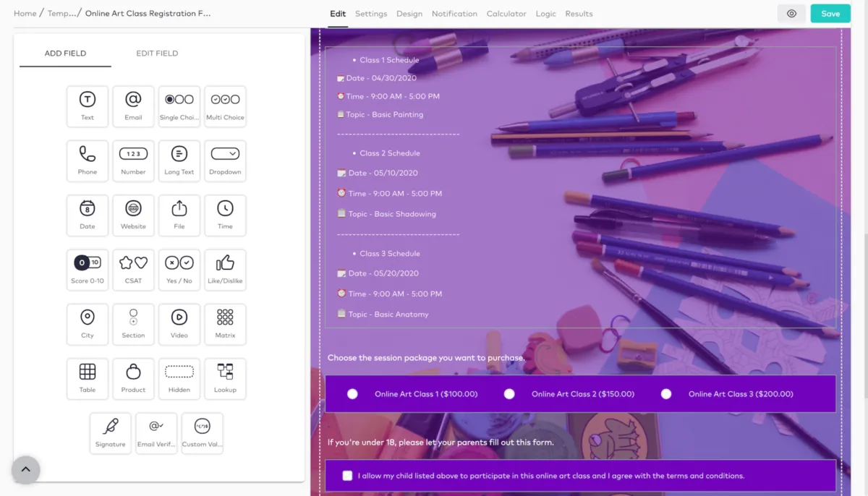The image size is (868, 496).
Task: Add a Time field
Action: (225, 215)
